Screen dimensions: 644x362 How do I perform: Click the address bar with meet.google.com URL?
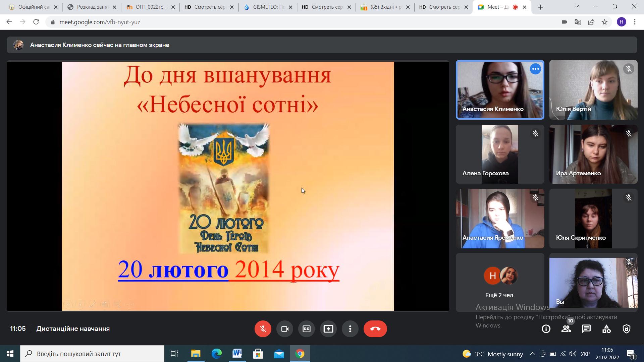click(x=302, y=22)
